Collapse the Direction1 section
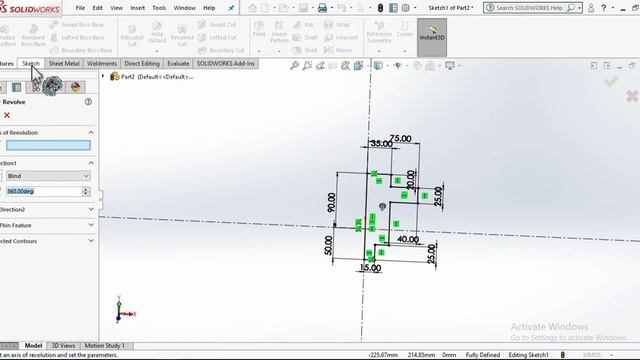Screen dimensions: 640x360 point(91,163)
